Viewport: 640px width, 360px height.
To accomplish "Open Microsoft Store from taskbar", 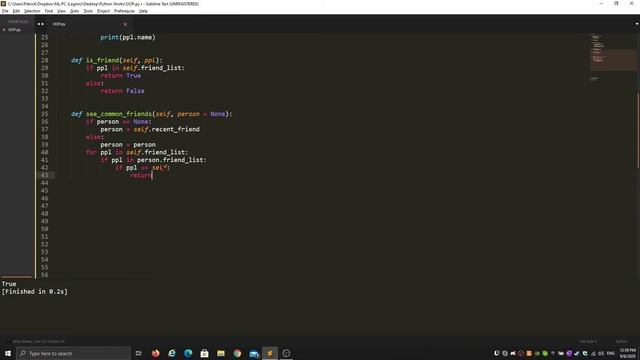I will [204, 353].
